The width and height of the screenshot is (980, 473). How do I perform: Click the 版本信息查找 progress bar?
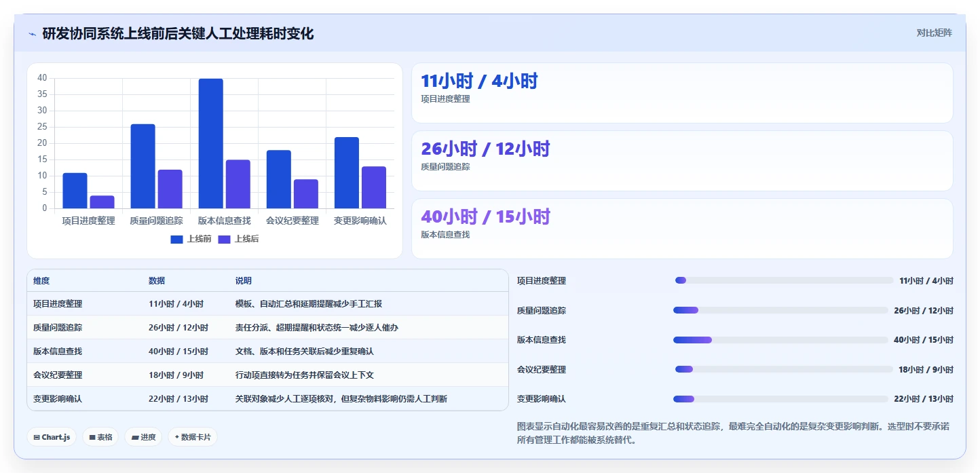[x=780, y=340]
